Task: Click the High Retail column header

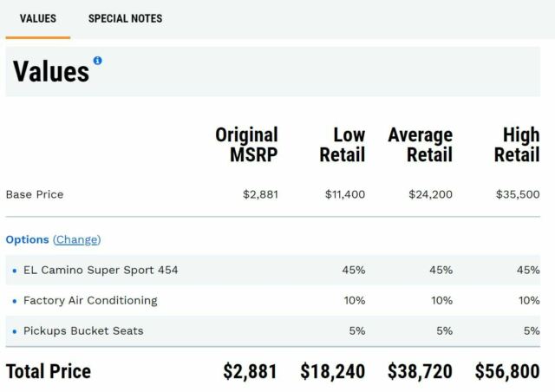Action: (x=517, y=145)
